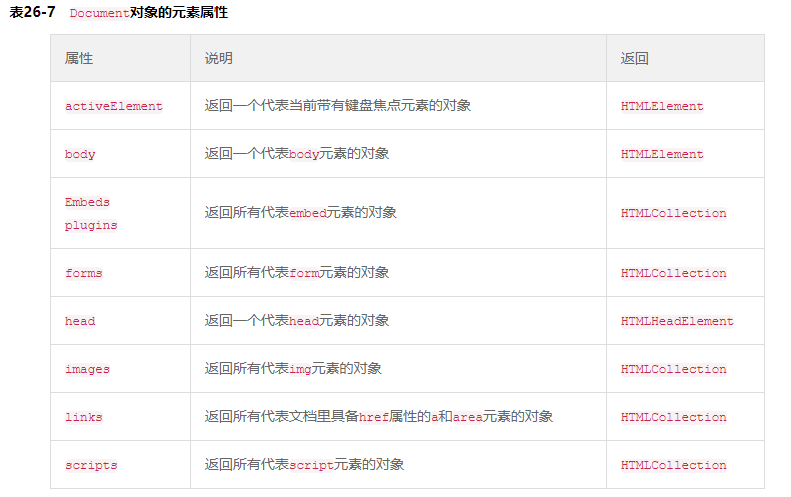This screenshot has width=791, height=497.
Task: Select the scripts property name
Action: 91,465
